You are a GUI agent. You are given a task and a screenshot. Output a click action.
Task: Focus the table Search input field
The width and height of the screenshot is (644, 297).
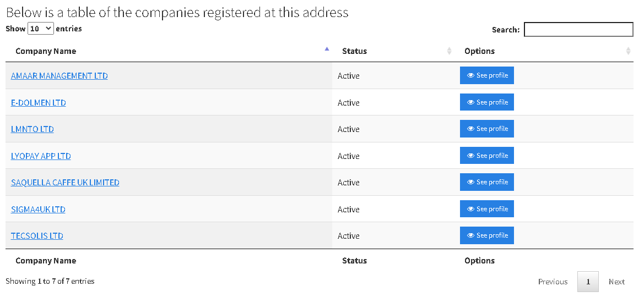tap(578, 30)
